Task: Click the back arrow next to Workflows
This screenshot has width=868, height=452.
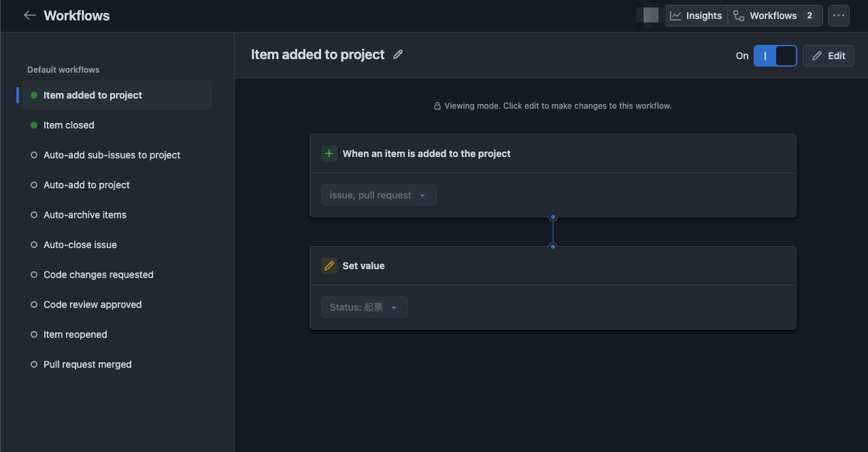Action: (30, 15)
